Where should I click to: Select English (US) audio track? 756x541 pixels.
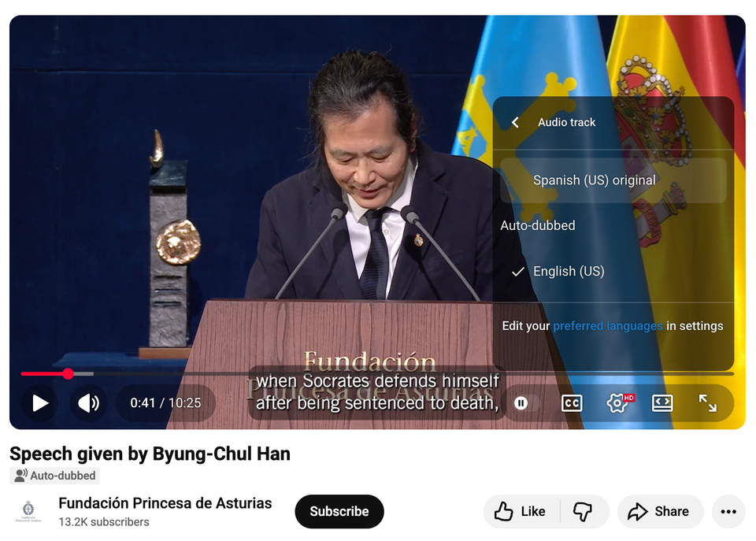[613, 272]
